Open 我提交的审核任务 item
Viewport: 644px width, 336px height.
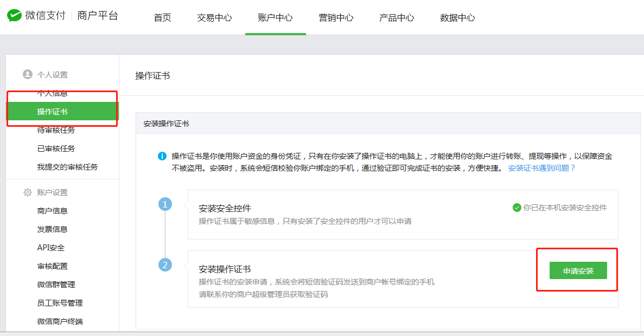click(67, 167)
